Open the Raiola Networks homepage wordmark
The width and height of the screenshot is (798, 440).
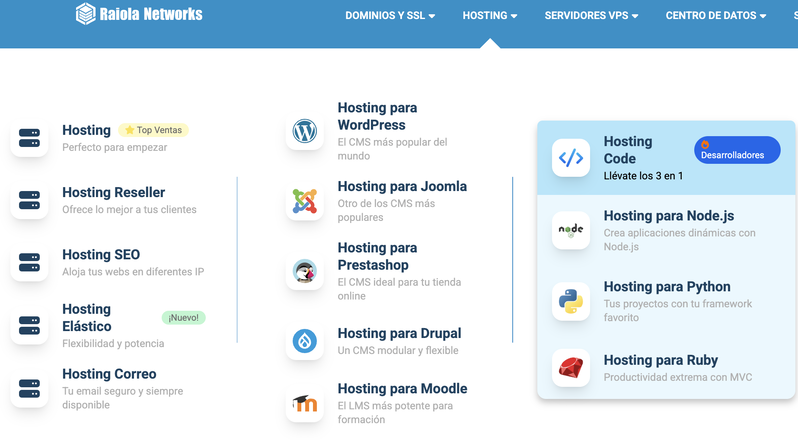(x=151, y=14)
